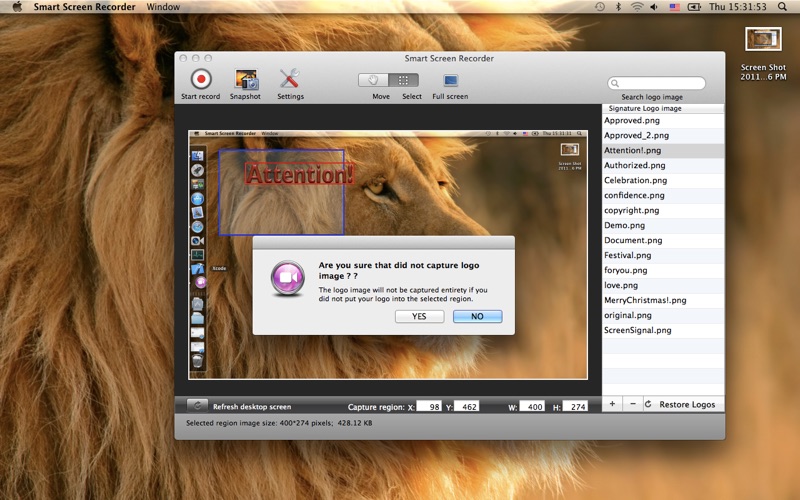Click Restore Logos

click(x=680, y=404)
